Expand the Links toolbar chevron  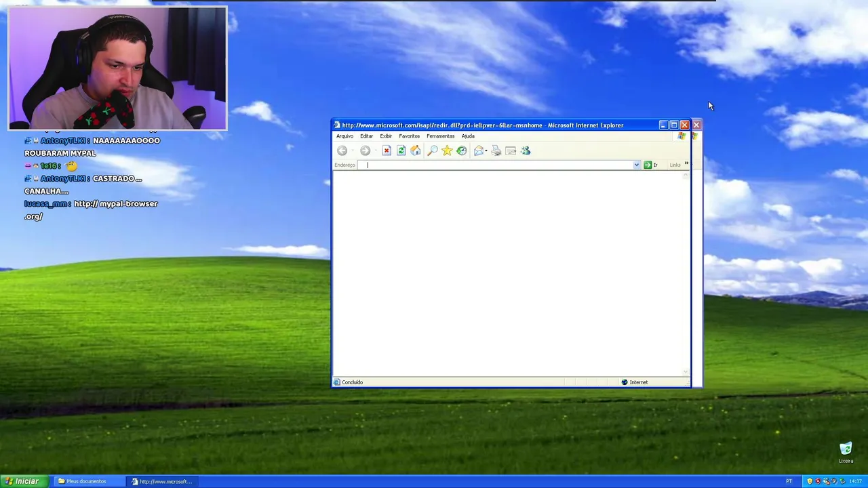coord(686,163)
